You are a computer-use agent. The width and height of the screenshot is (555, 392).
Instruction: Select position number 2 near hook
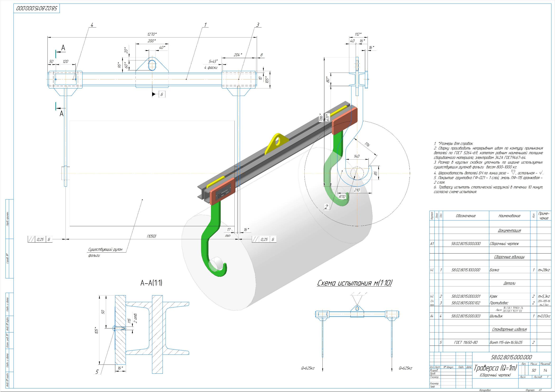[x=326, y=207]
